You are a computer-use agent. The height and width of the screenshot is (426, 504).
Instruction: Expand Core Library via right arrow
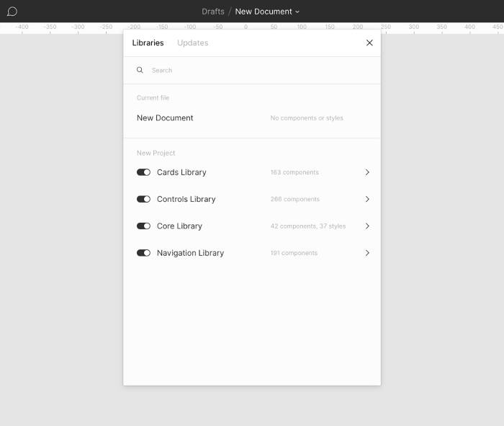click(x=367, y=226)
